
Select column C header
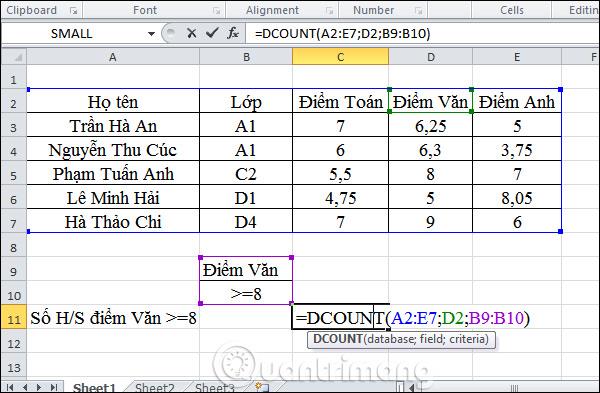point(340,57)
